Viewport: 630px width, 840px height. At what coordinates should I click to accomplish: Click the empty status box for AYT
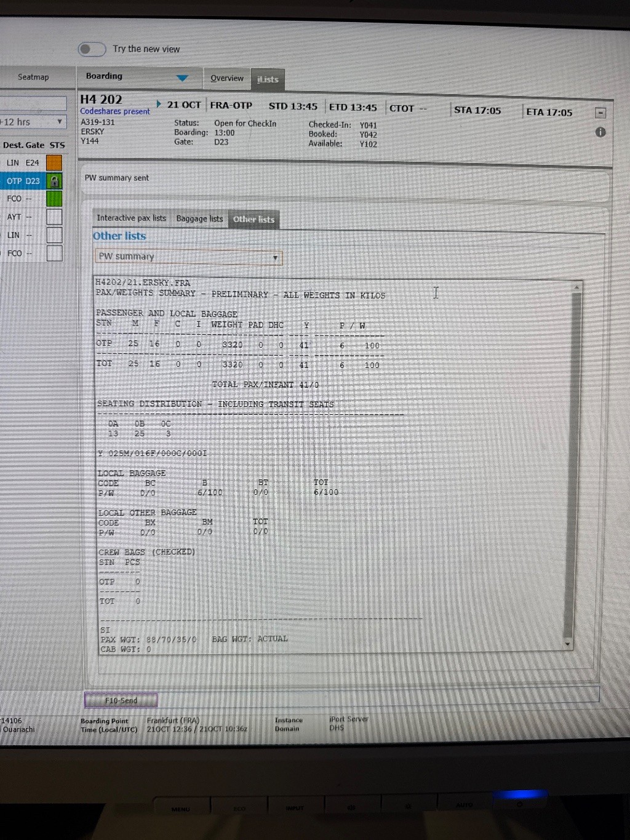(x=54, y=217)
